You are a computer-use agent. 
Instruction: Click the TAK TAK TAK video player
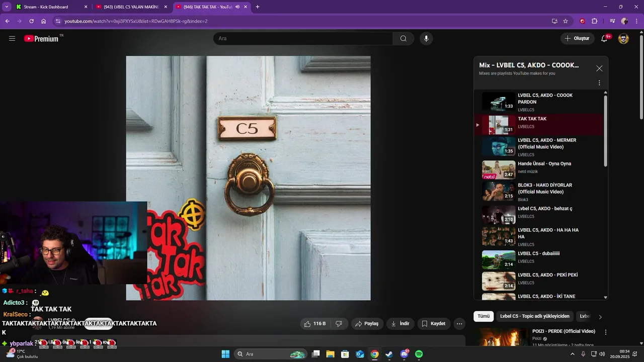[x=248, y=178]
